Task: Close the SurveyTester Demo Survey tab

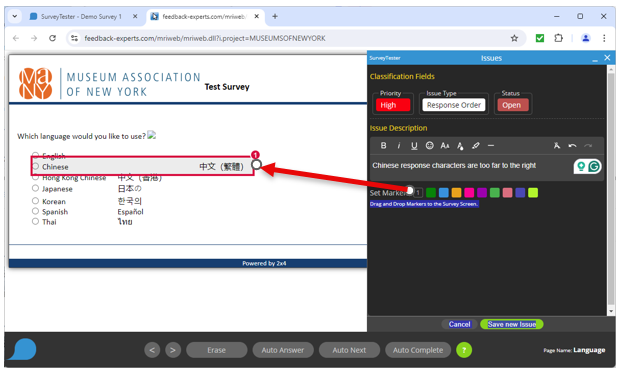Action: tap(135, 16)
